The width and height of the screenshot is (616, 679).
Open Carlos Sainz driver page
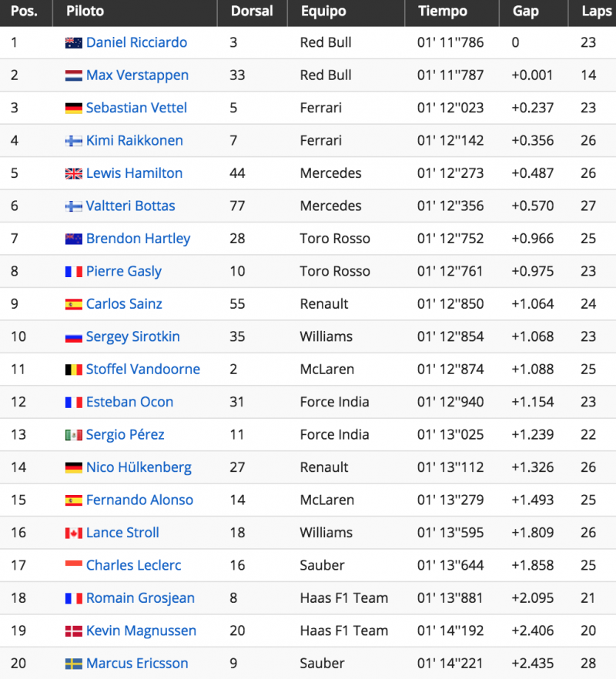click(x=124, y=303)
